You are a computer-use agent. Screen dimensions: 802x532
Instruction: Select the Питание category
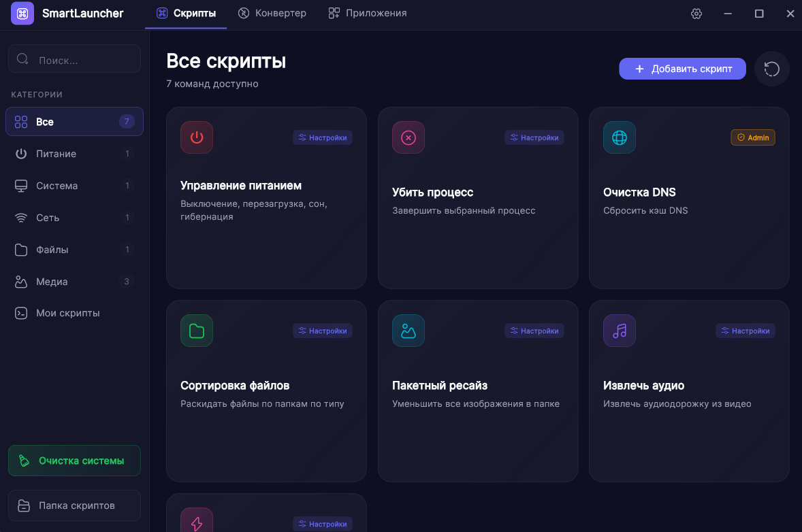[x=75, y=154]
